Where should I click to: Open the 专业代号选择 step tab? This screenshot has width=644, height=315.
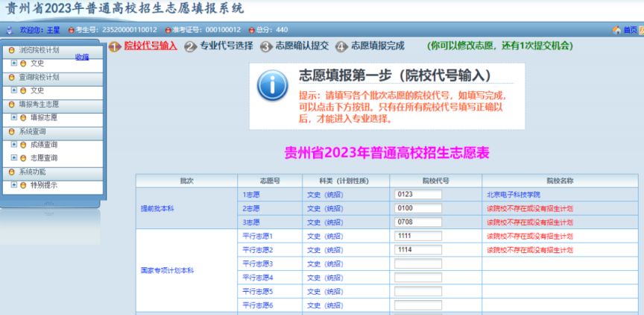pyautogui.click(x=227, y=46)
